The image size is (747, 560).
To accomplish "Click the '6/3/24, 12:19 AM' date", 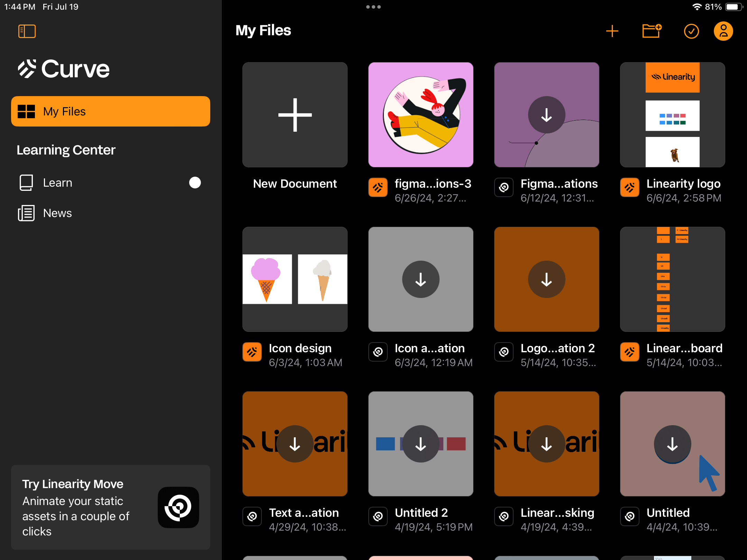I will 434,363.
